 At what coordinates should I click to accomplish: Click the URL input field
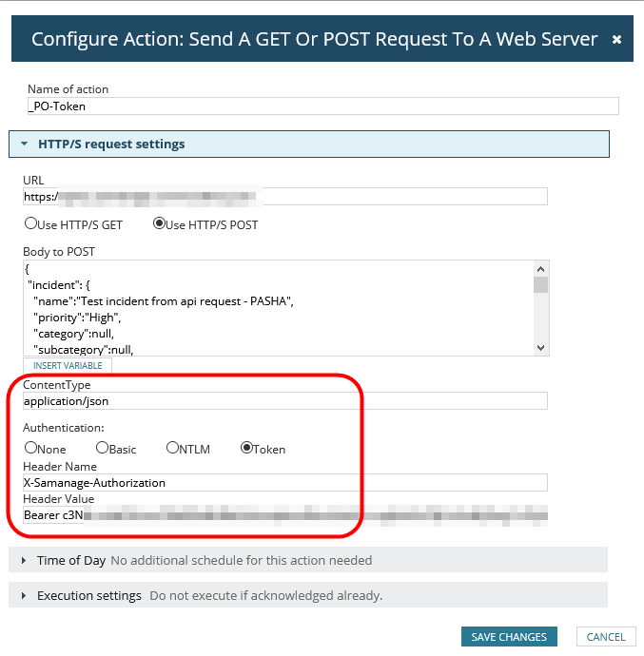pyautogui.click(x=285, y=197)
